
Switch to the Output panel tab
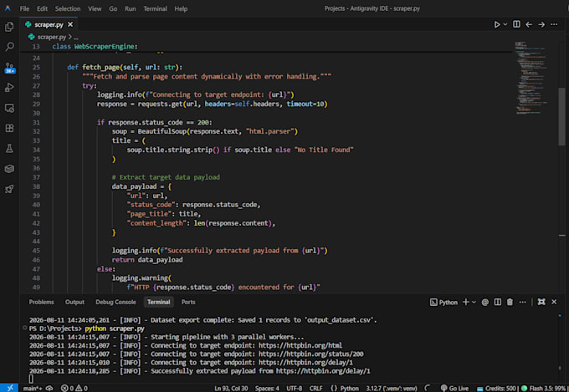pos(74,302)
